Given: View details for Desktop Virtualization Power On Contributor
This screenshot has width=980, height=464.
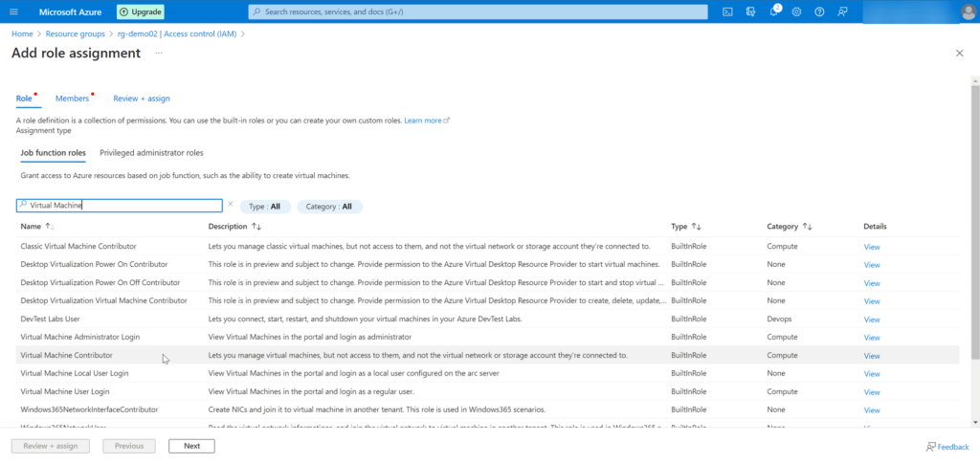Looking at the screenshot, I should tap(871, 265).
